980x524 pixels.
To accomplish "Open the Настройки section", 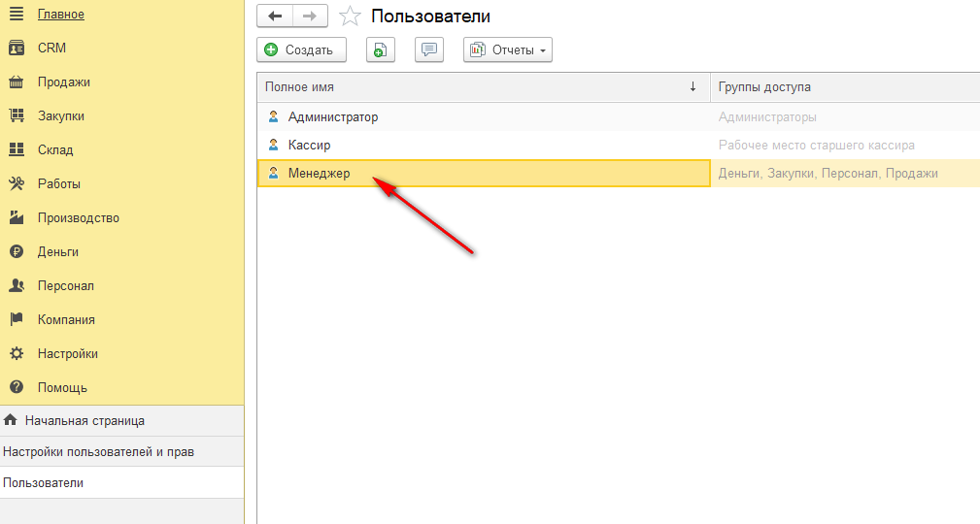I will pyautogui.click(x=67, y=353).
